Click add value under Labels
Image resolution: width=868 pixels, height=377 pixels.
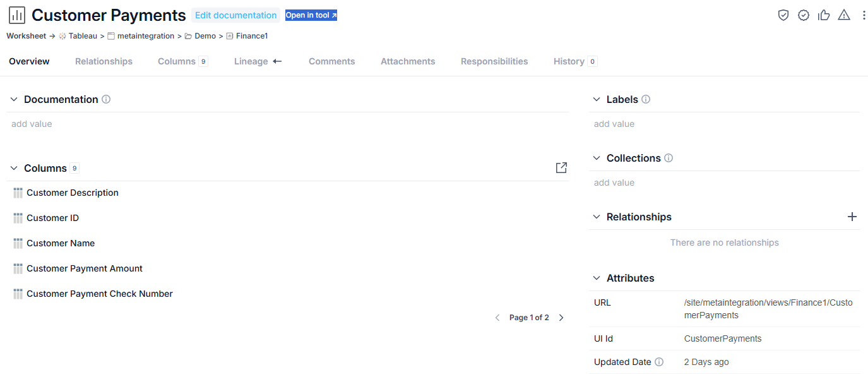(614, 124)
